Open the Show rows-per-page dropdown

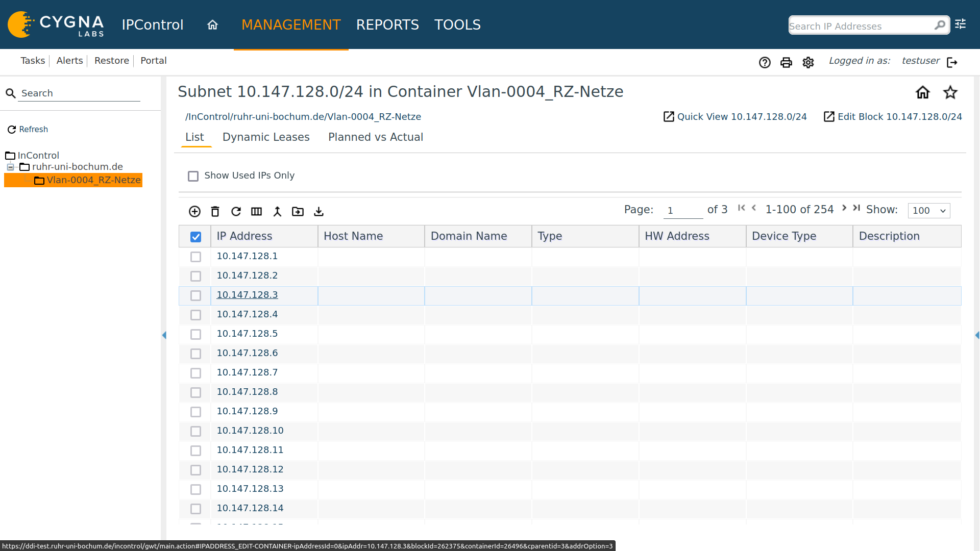tap(929, 210)
